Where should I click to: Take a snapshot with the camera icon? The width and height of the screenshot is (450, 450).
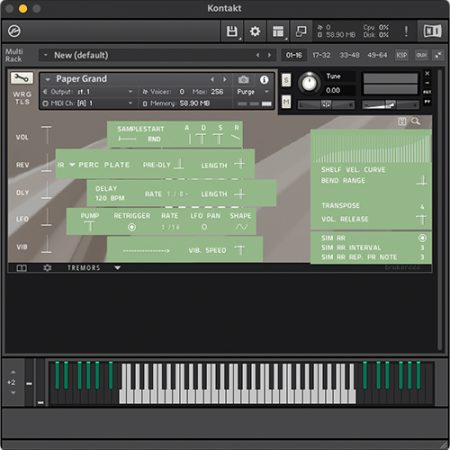click(243, 80)
